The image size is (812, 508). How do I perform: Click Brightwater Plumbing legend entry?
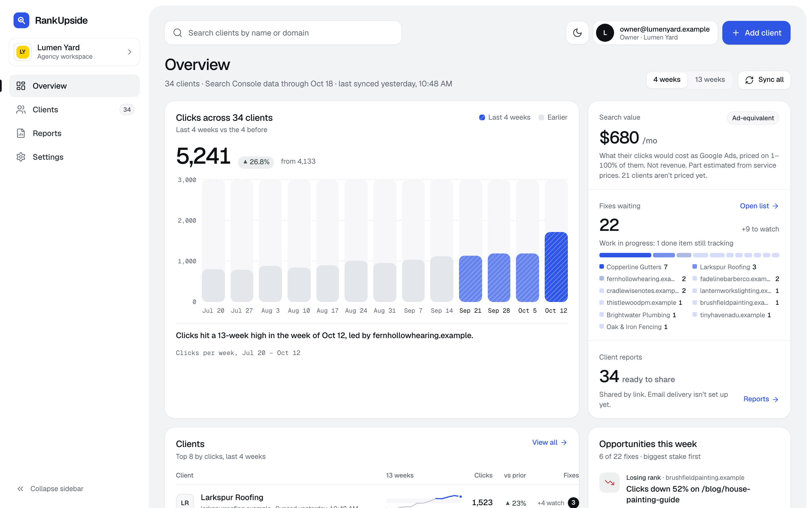click(638, 315)
